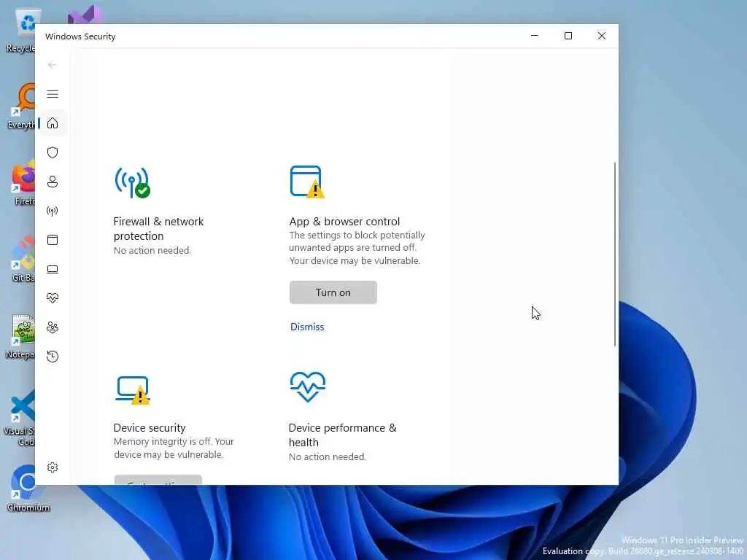Select the Git Bash desktop shortcut
Screen dimensions: 747x560
[23, 260]
